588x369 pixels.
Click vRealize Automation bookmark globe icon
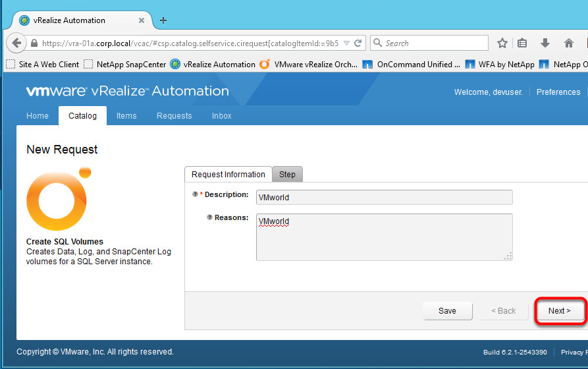(174, 64)
